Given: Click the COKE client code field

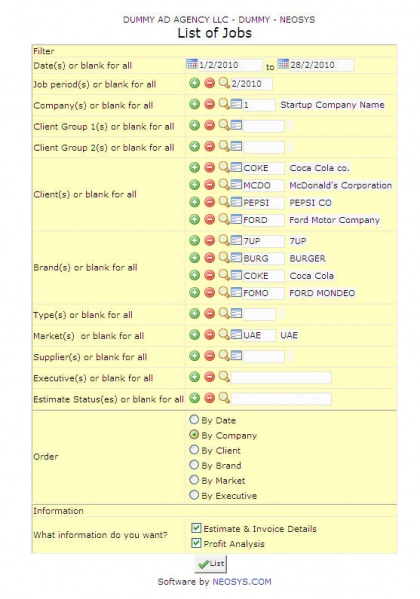Looking at the screenshot, I should pos(264,168).
